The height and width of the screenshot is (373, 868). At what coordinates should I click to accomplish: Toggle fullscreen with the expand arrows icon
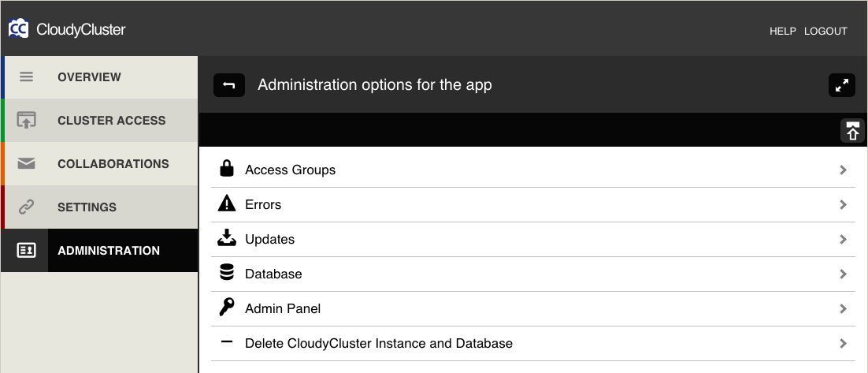click(841, 85)
